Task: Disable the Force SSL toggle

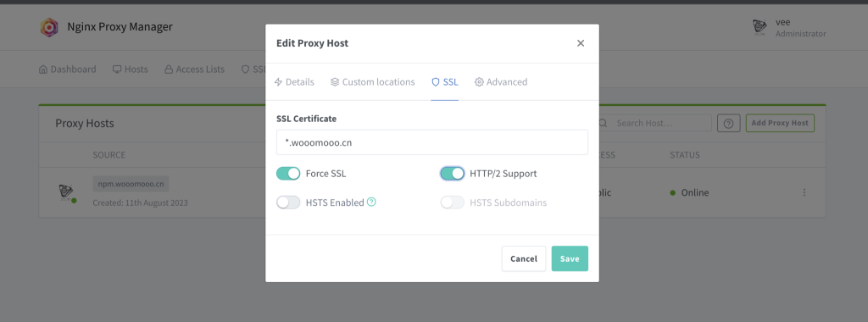Action: pos(288,174)
